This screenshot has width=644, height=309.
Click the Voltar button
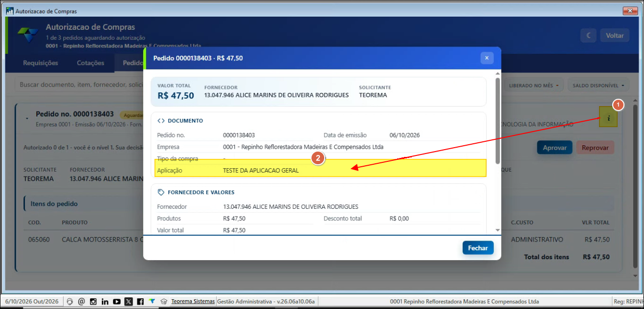coord(615,35)
